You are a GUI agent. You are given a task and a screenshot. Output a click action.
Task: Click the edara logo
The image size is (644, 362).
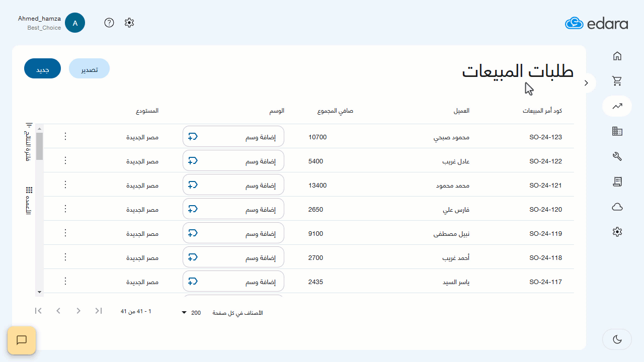click(596, 23)
